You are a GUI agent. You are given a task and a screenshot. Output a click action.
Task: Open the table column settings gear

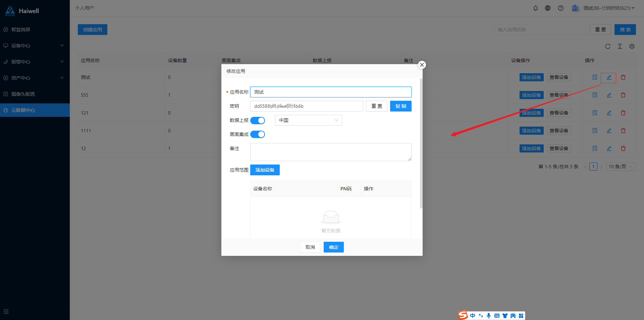pyautogui.click(x=632, y=46)
